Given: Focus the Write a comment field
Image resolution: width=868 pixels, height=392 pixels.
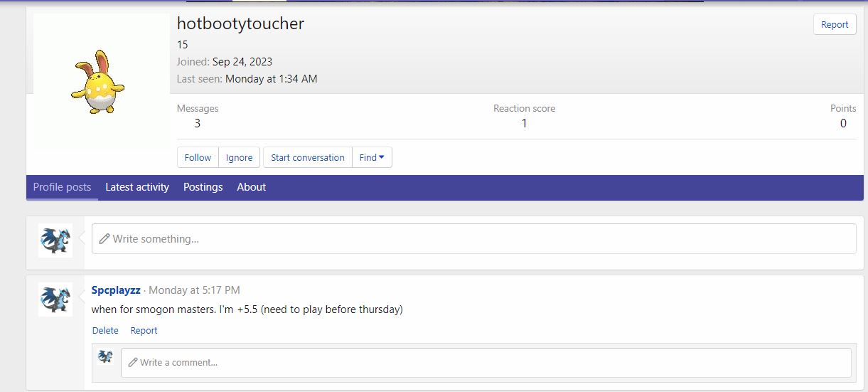Looking at the screenshot, I should pyautogui.click(x=491, y=362).
